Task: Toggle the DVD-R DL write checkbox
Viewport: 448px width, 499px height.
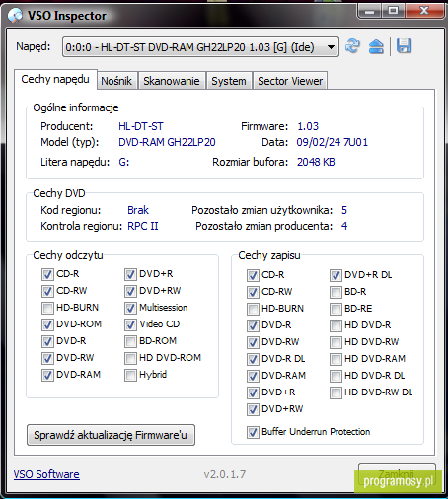Action: [x=253, y=359]
